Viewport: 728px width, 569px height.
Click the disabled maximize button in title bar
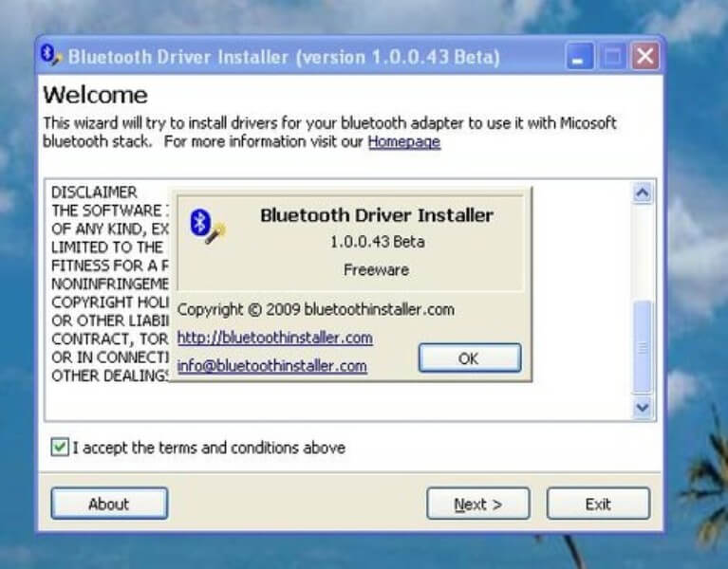click(613, 57)
